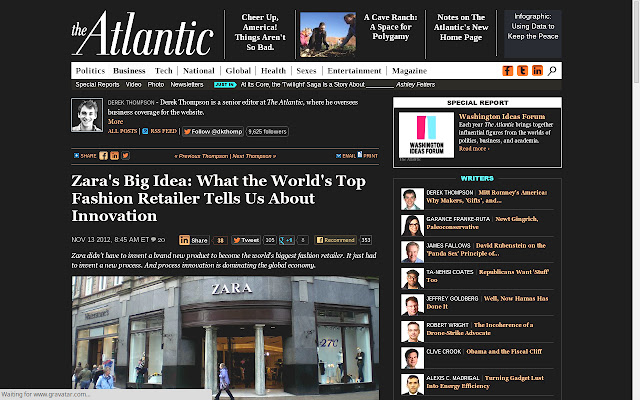This screenshot has width=640, height=400.
Task: Click the Tweet button below headline
Action: click(x=246, y=240)
